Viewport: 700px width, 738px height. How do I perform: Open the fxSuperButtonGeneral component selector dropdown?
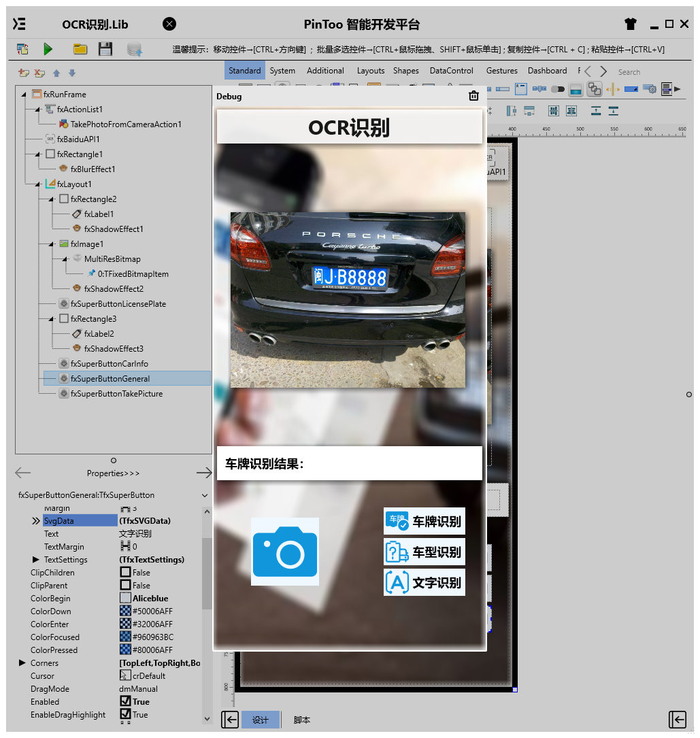pos(205,495)
